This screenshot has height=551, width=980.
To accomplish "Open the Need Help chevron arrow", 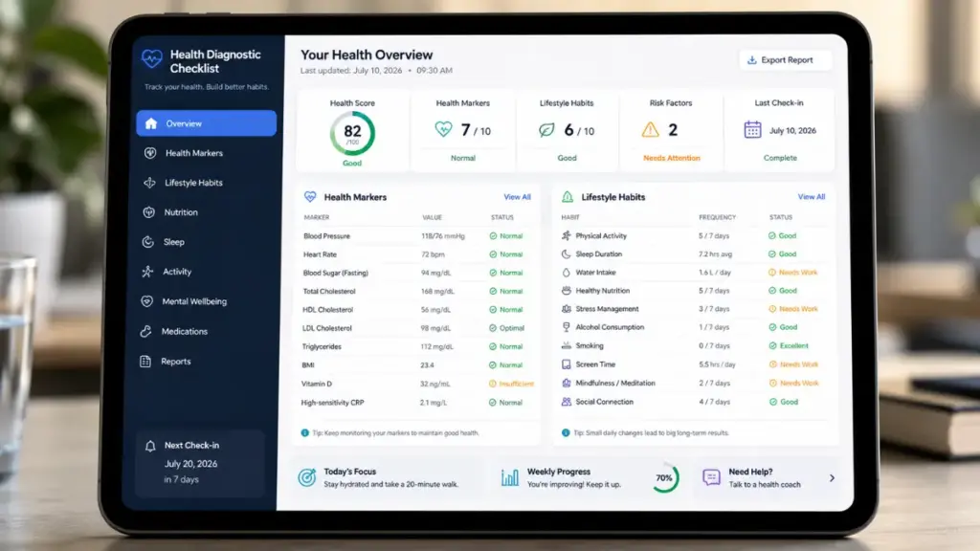I will coord(832,478).
